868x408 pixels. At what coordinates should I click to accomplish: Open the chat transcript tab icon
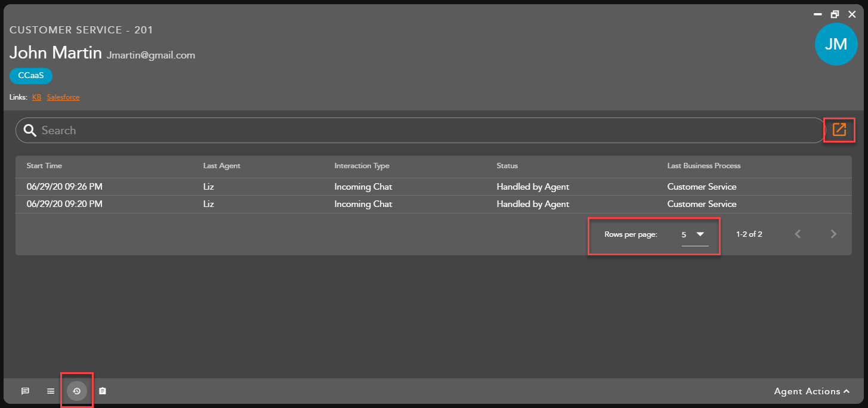[25, 391]
